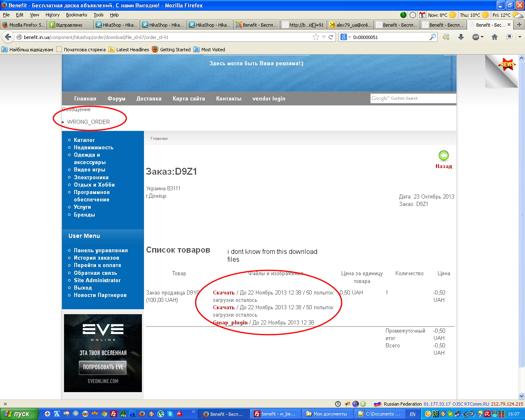This screenshot has width=525, height=420.
Task: Open the History menu
Action: coord(52,15)
